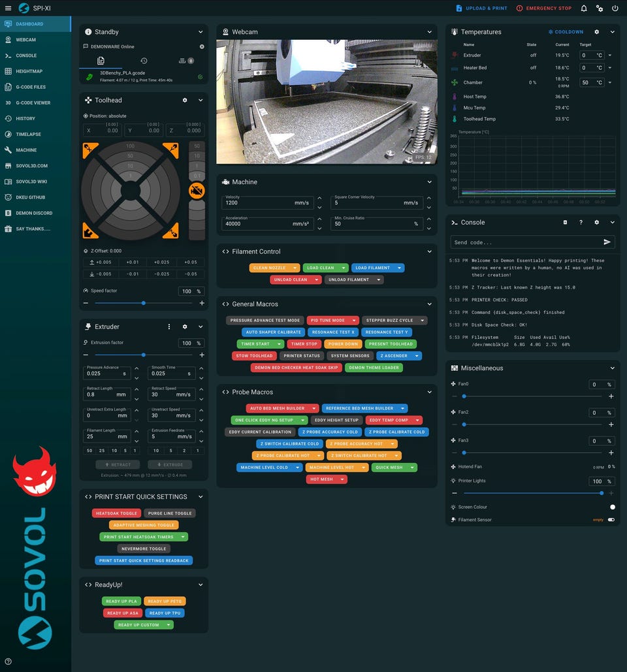Click the READY UP PETG macro button
627x672 pixels.
[x=165, y=601]
